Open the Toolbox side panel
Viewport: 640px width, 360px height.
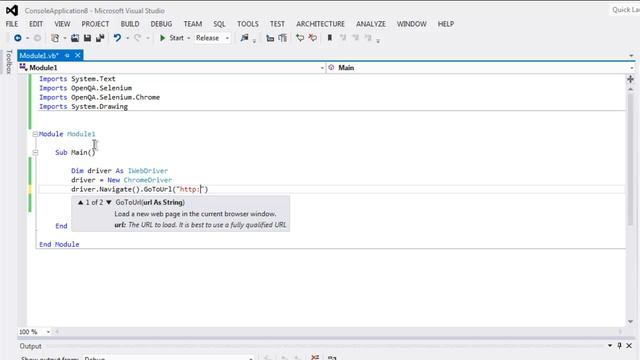pyautogui.click(x=9, y=62)
